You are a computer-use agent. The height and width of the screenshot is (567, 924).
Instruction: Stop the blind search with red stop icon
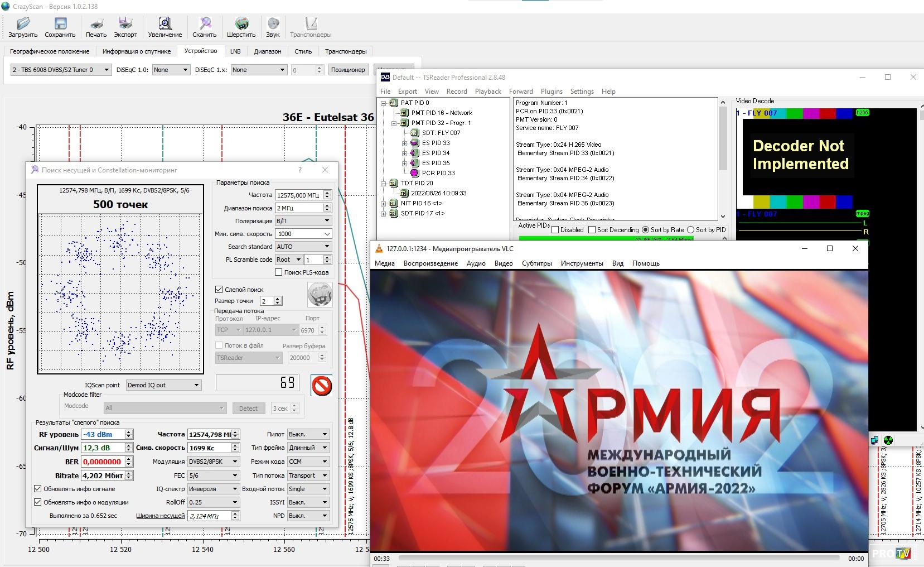321,386
